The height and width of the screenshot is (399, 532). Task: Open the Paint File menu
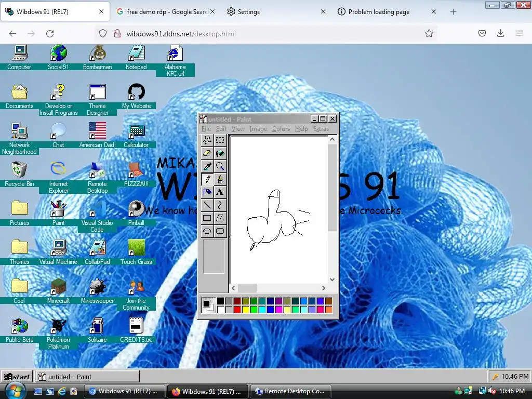coord(206,129)
